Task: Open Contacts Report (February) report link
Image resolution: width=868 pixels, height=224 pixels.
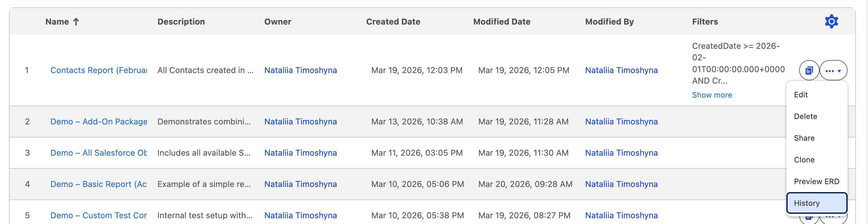Action: (x=99, y=70)
